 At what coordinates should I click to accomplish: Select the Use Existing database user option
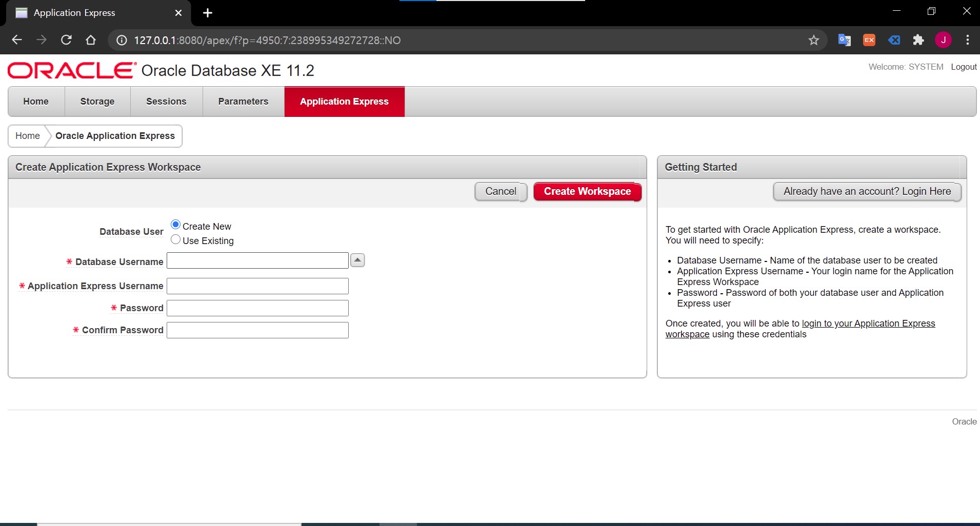[x=175, y=239]
